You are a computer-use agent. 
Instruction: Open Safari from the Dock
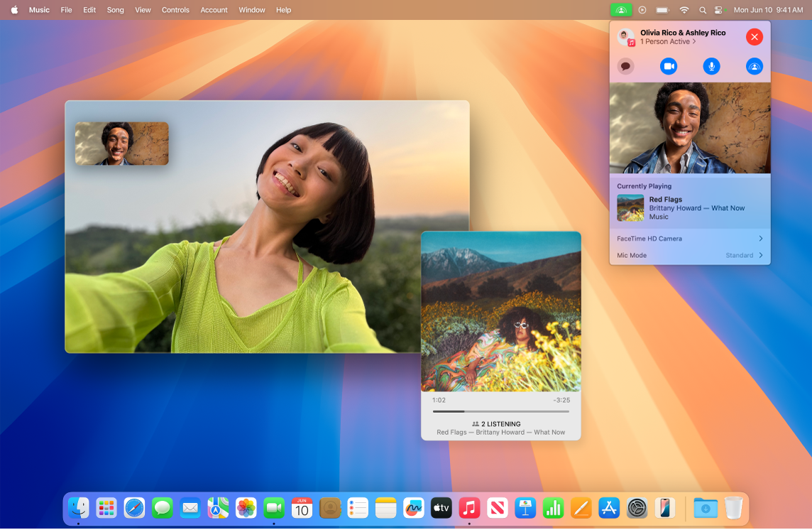coord(134,508)
